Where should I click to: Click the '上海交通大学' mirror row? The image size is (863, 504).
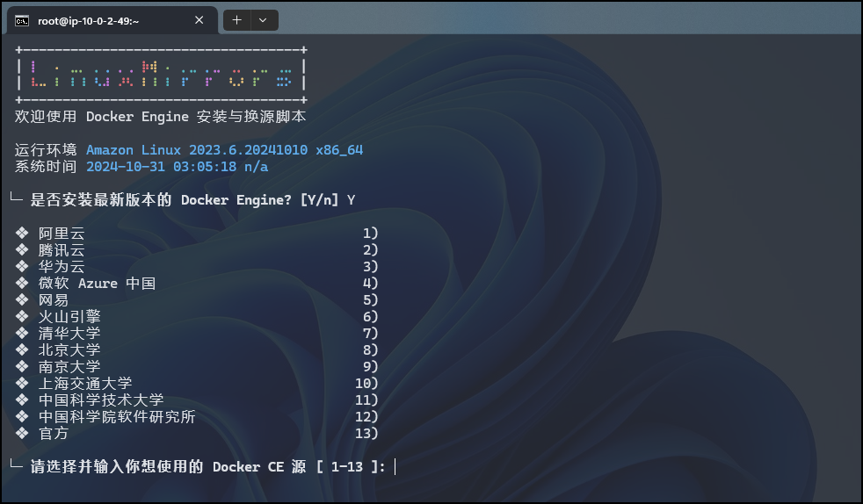[197, 383]
